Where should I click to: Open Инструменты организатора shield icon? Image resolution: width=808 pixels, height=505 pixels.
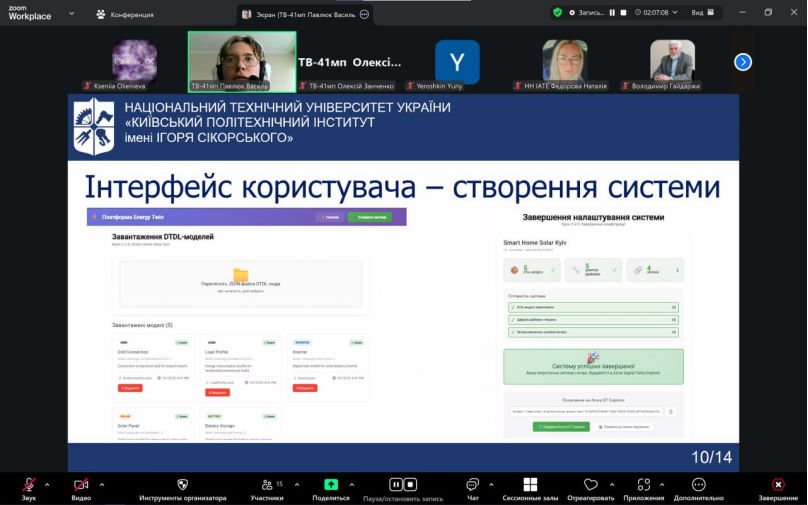click(x=182, y=485)
